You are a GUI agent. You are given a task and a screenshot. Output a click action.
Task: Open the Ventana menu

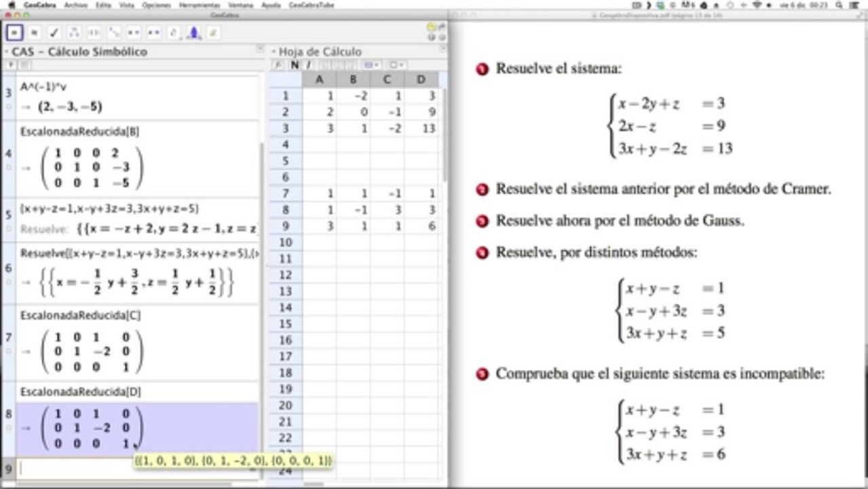pos(241,5)
